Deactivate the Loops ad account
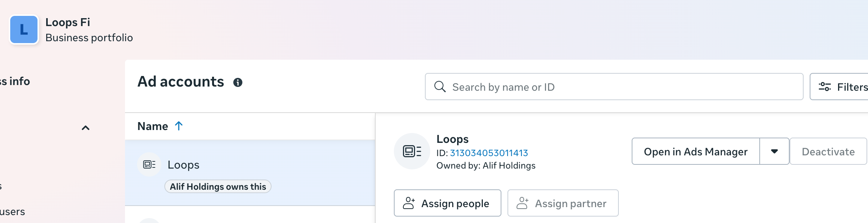 828,151
